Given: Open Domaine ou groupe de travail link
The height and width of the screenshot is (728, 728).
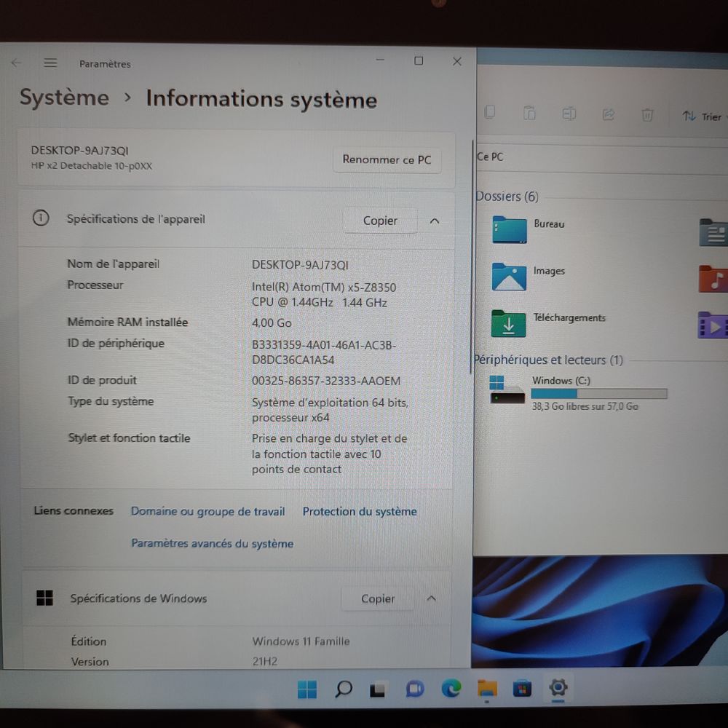Looking at the screenshot, I should pos(207,511).
